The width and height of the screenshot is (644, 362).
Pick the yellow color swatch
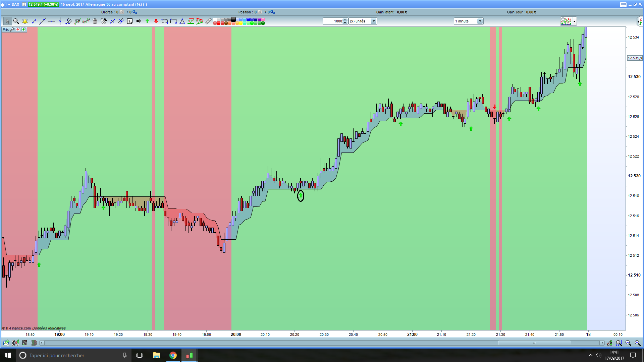241,23
